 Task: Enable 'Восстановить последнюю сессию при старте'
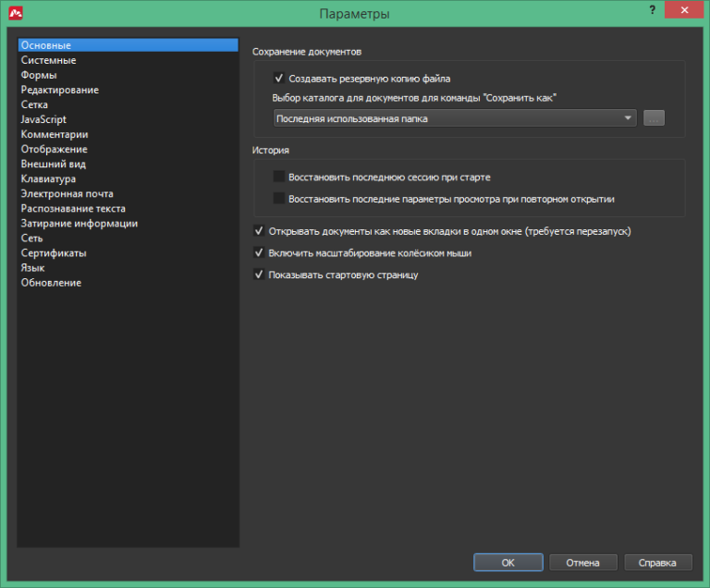[279, 177]
